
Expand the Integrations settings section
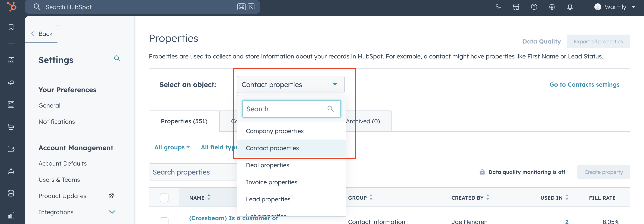[112, 212]
